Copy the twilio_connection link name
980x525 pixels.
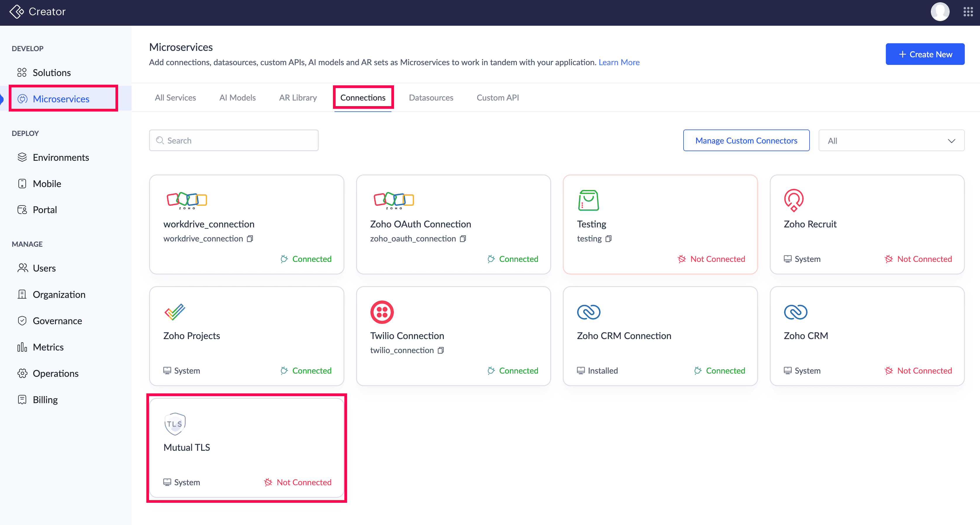pyautogui.click(x=441, y=350)
